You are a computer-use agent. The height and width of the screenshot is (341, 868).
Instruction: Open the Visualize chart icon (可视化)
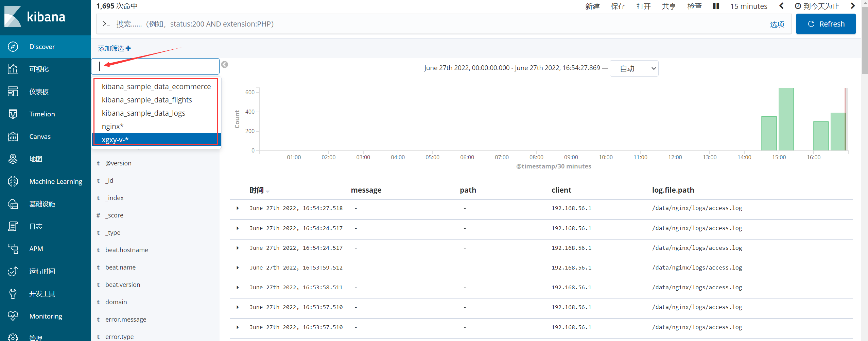pyautogui.click(x=13, y=69)
